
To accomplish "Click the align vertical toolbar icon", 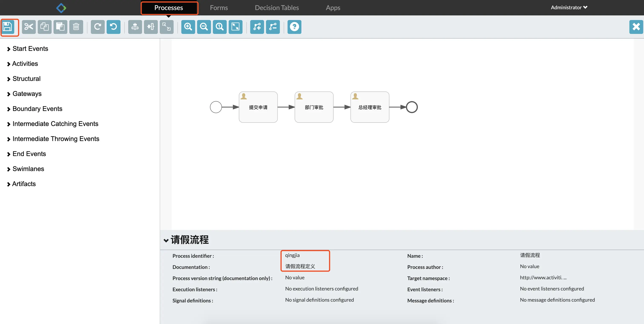I will tap(135, 27).
